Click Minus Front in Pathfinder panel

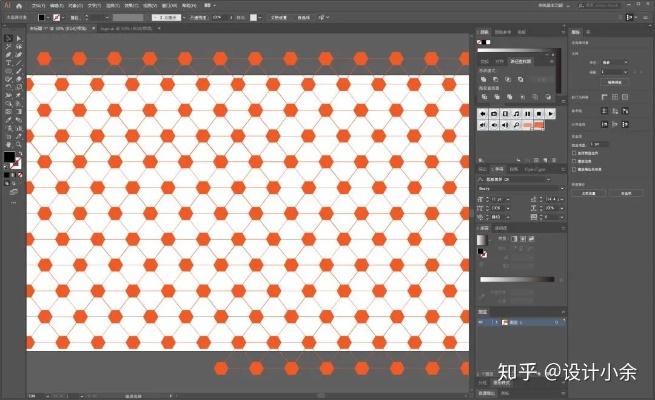tap(495, 79)
